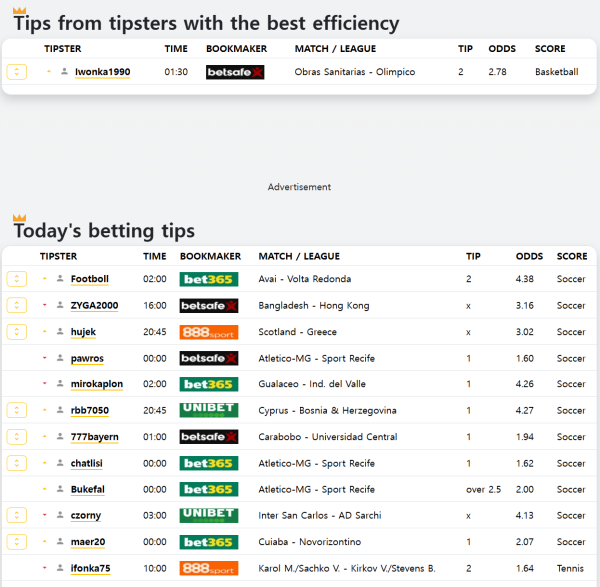The width and height of the screenshot is (600, 587).
Task: Click the Unibet logo in czorny row
Action: pyautogui.click(x=208, y=515)
